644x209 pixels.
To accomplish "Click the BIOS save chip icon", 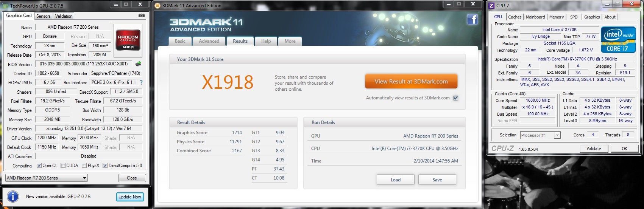I will [138, 64].
